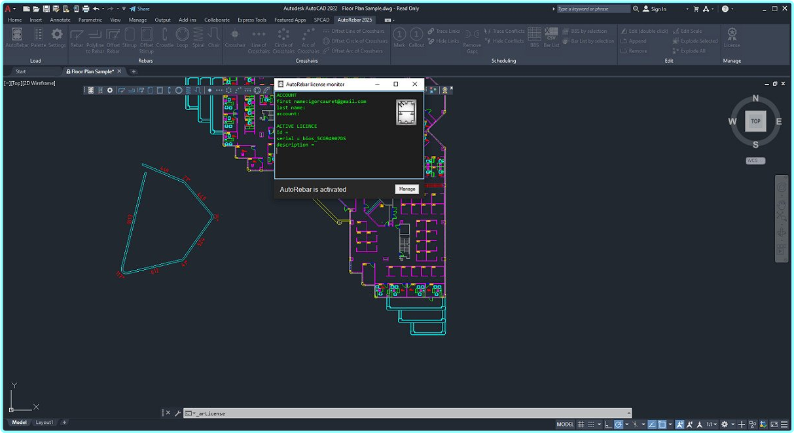Select the Chair rebar tool

point(214,37)
